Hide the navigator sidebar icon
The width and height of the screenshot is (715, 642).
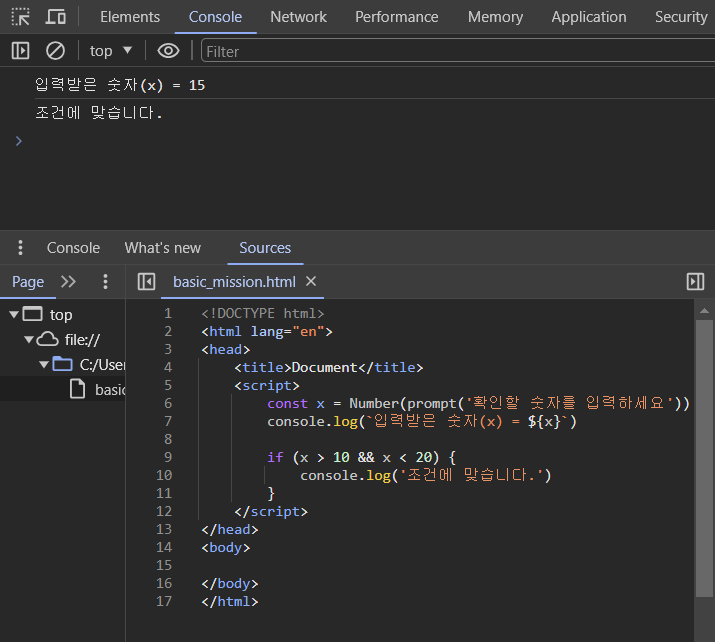coord(146,281)
